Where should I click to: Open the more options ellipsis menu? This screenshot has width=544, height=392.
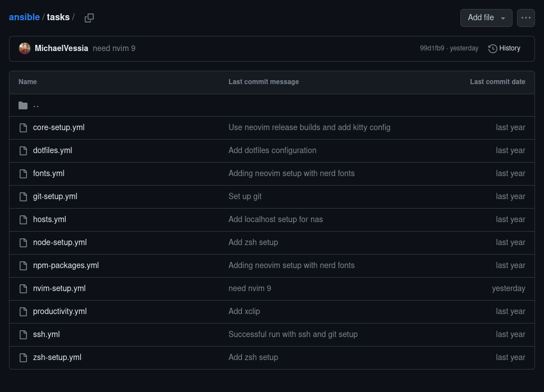click(526, 18)
